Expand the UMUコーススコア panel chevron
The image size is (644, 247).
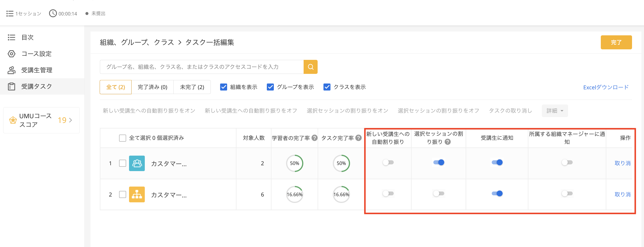point(71,120)
